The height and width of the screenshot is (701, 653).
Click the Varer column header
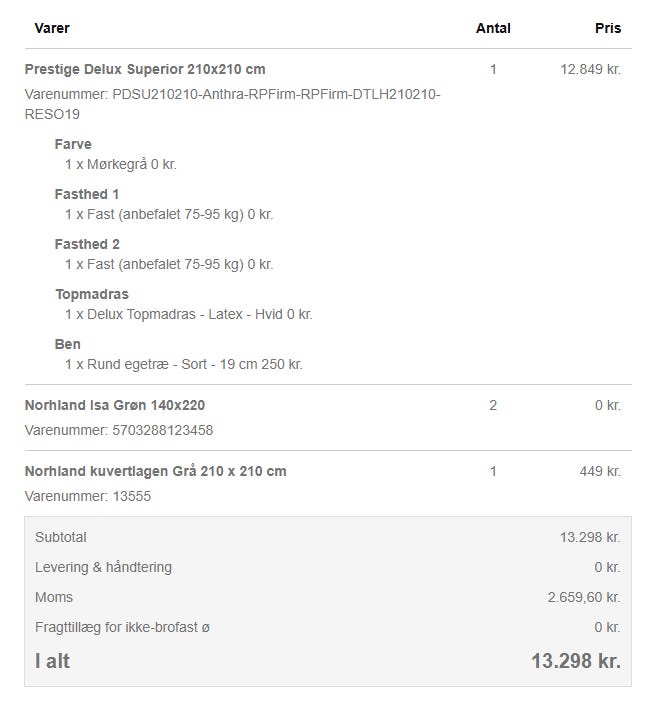[52, 28]
